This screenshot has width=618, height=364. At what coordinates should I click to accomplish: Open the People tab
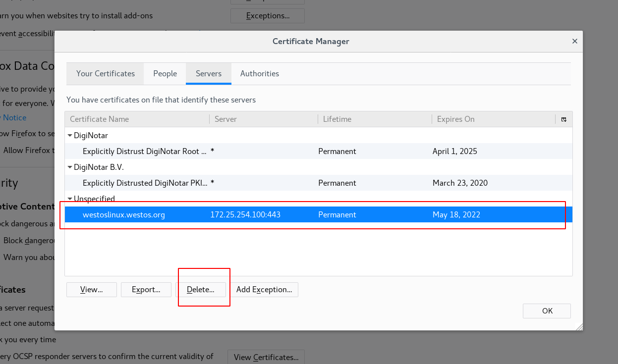point(165,74)
